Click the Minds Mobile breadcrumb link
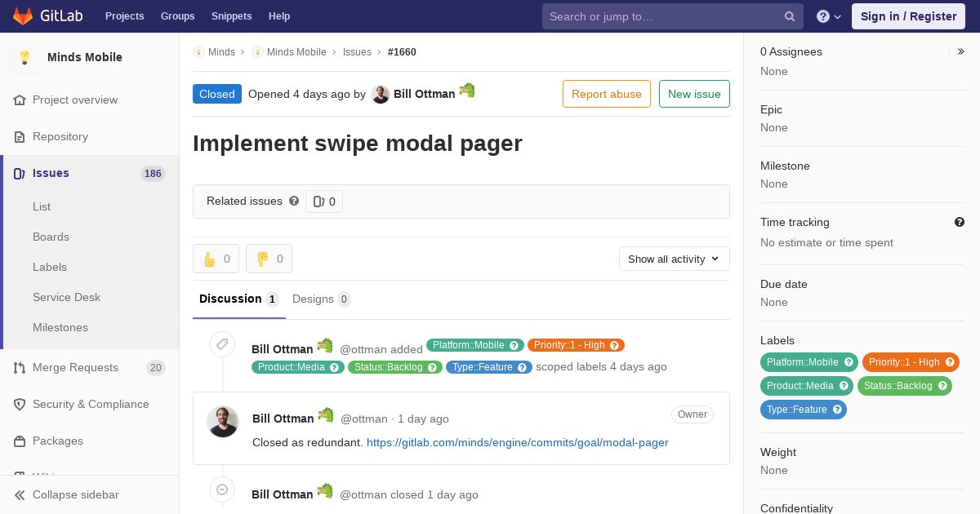The image size is (980, 514). pos(296,51)
